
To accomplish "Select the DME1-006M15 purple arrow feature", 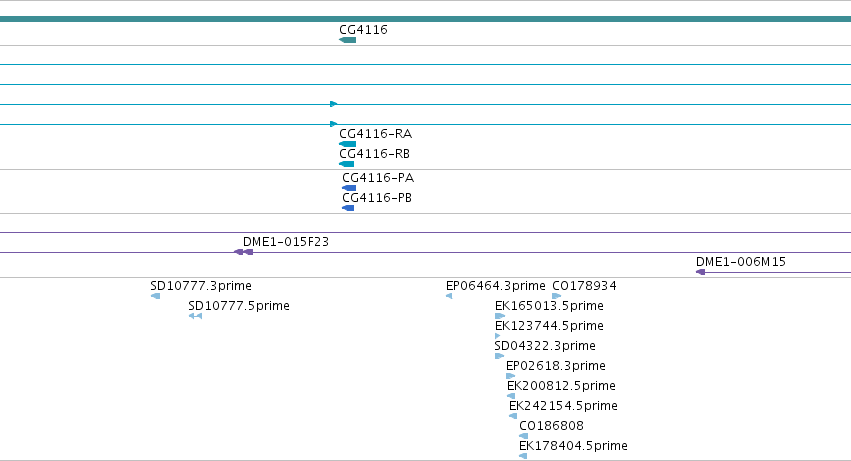I will point(701,272).
